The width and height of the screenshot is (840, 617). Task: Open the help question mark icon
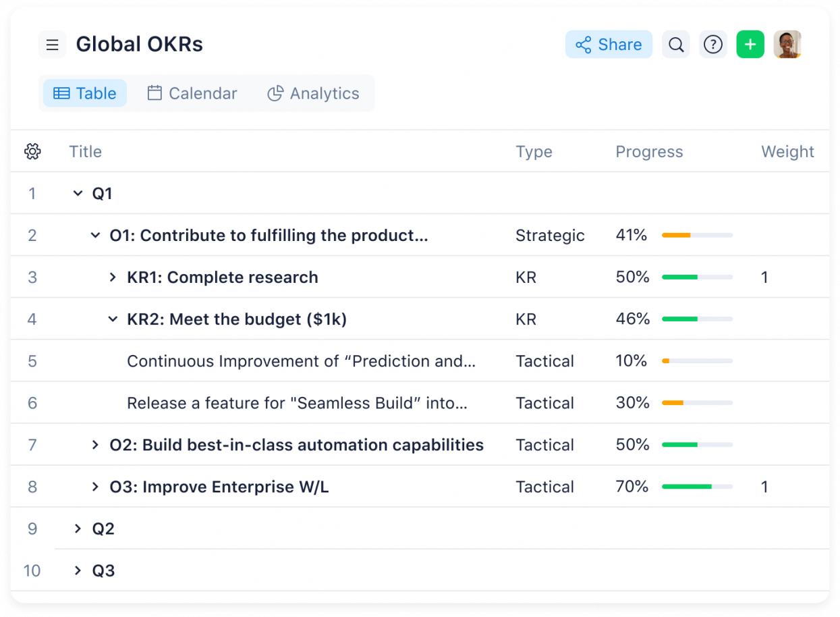click(712, 45)
